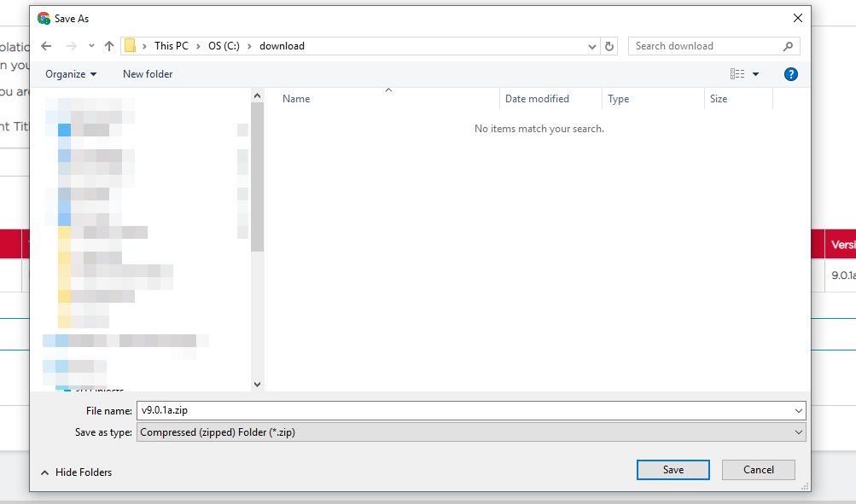Cancel the save dialog
856x504 pixels.
pyautogui.click(x=758, y=469)
